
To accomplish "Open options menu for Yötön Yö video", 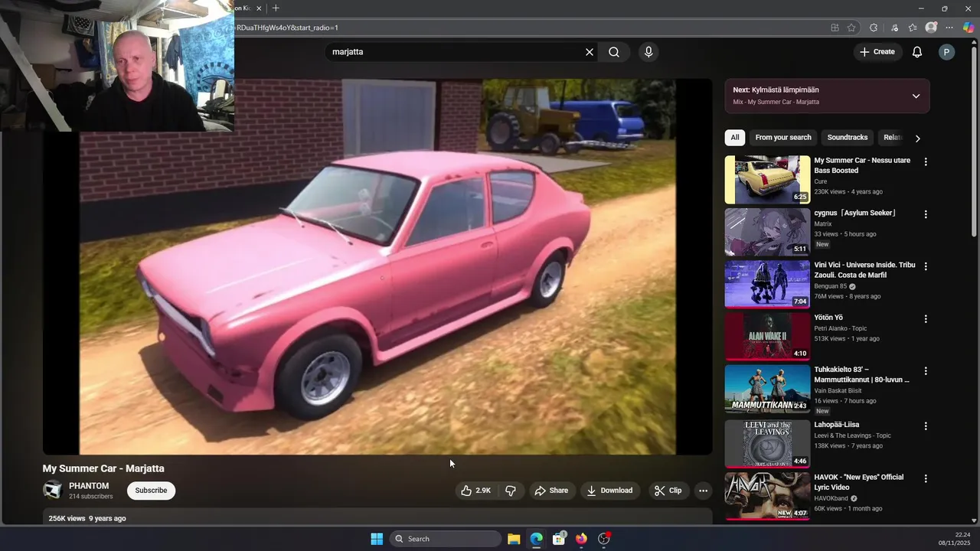I will [926, 318].
